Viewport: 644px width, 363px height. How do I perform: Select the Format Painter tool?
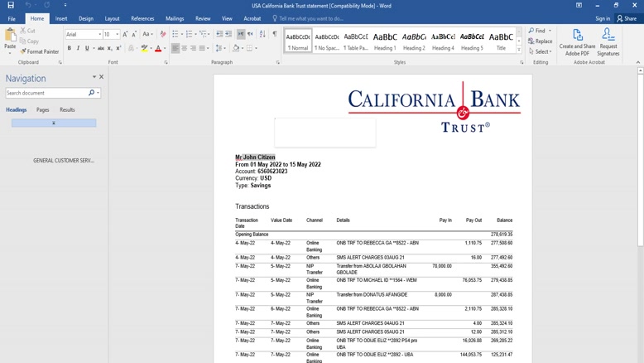click(x=41, y=51)
